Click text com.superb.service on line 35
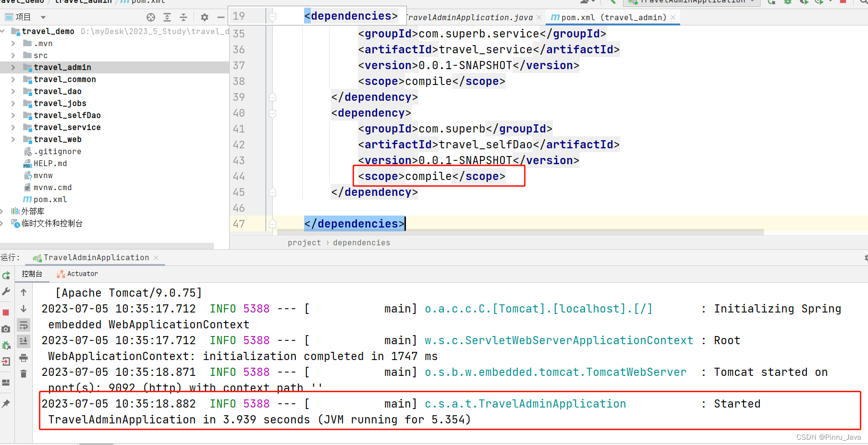This screenshot has width=868, height=445. pos(479,34)
